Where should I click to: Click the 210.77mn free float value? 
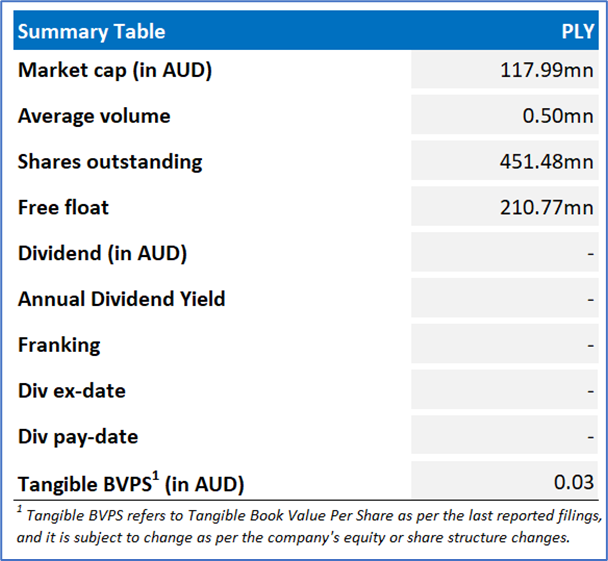[546, 207]
